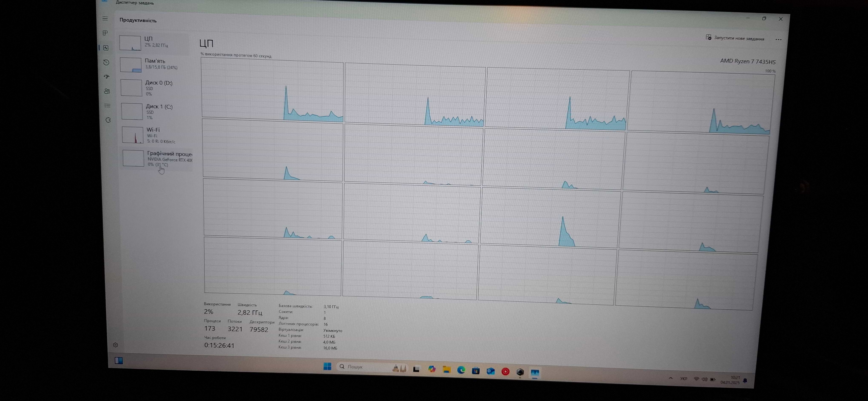868x401 pixels.
Task: Click the handles count 79582
Action: 259,329
